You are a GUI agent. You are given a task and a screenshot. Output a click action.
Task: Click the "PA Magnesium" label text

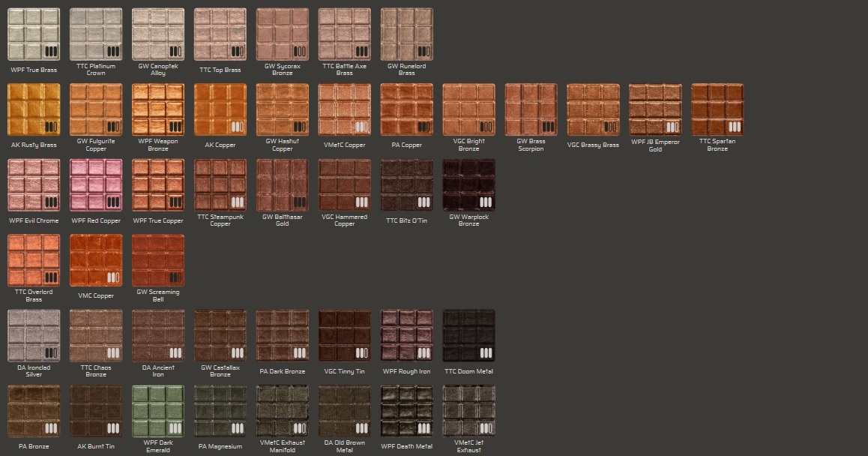point(220,446)
